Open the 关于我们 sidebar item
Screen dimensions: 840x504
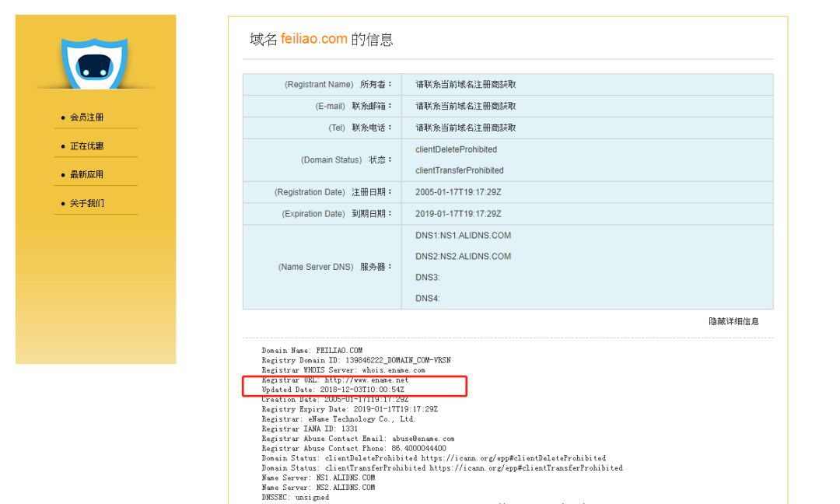86,204
